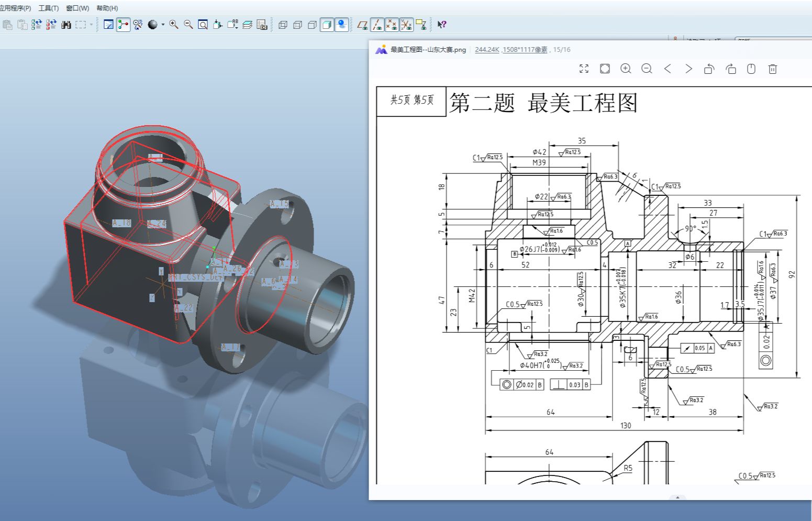Click the 1508*1117像素 dimensions link

pyautogui.click(x=525, y=50)
